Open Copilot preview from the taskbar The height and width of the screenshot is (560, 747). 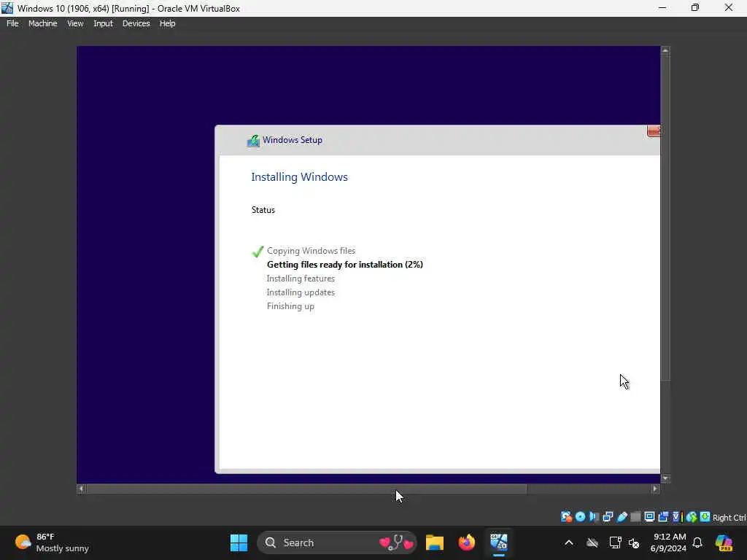[724, 542]
